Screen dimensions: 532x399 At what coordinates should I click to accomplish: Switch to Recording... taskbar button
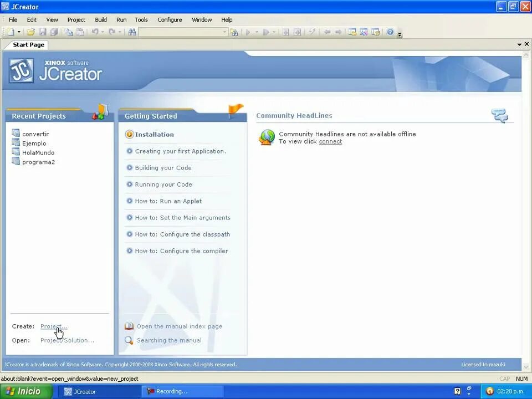click(x=182, y=392)
